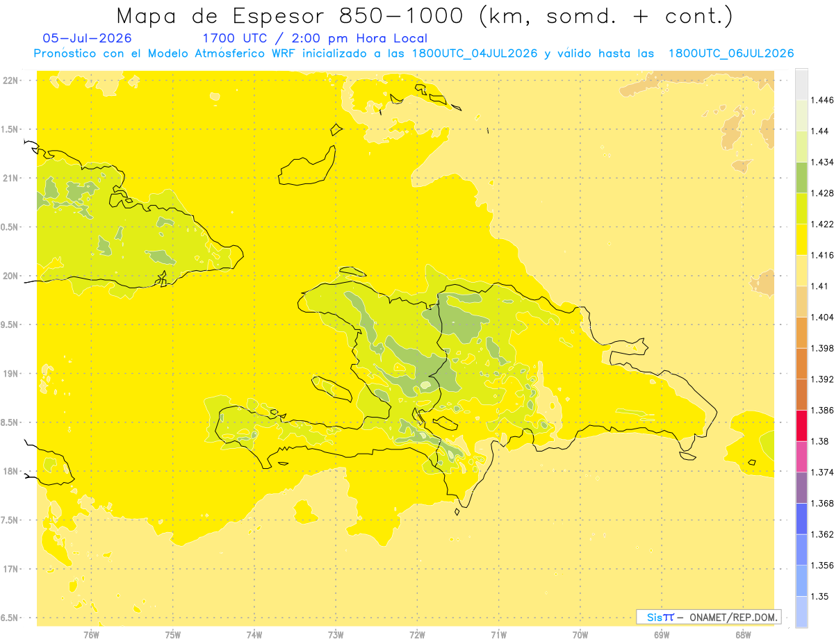Click the 76W longitude axis label
This screenshot has width=834, height=644.
pos(91,635)
